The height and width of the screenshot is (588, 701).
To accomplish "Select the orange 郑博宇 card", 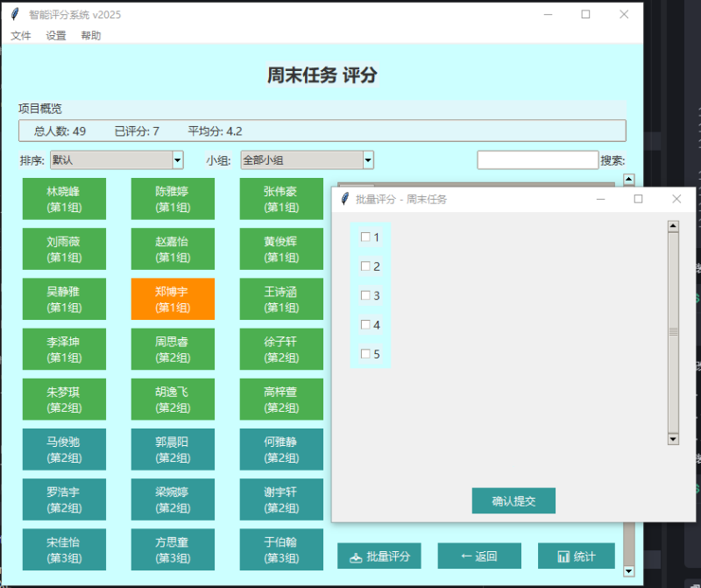I will point(173,299).
